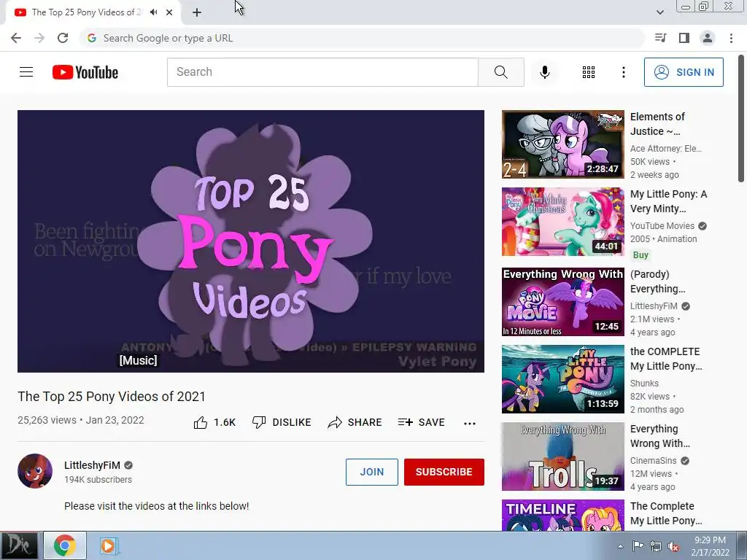The image size is (747, 560).
Task: Click the video player to pause
Action: point(251,241)
